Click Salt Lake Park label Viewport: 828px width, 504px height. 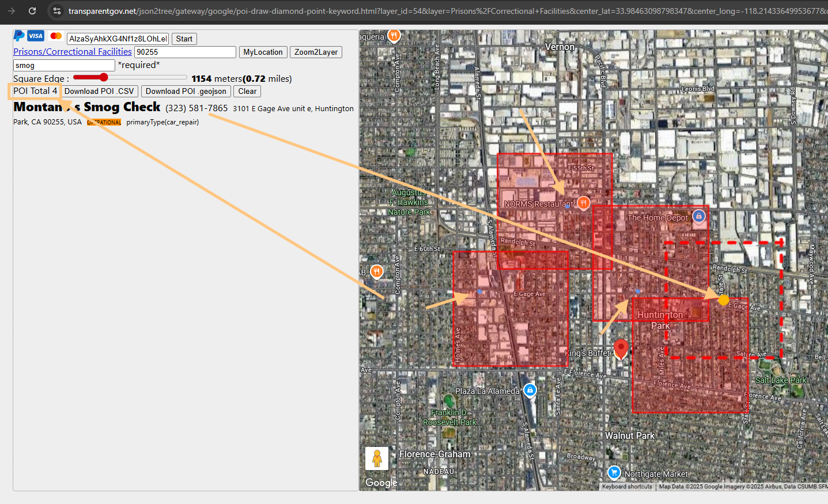(781, 380)
